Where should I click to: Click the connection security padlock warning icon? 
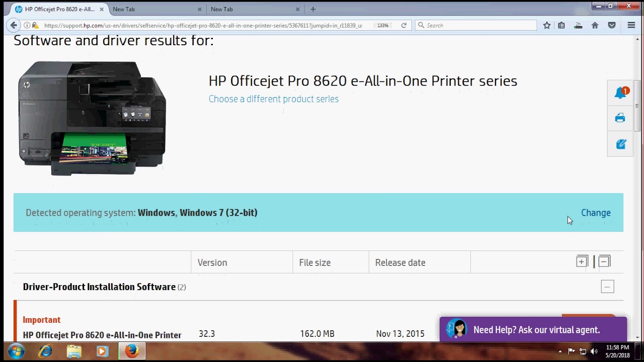[35, 25]
